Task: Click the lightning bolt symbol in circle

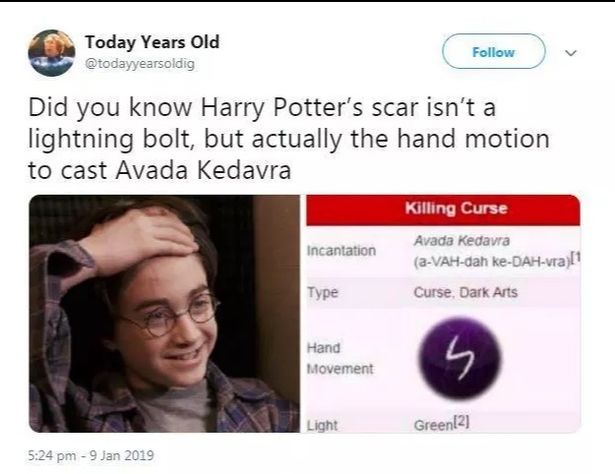Action: point(460,359)
